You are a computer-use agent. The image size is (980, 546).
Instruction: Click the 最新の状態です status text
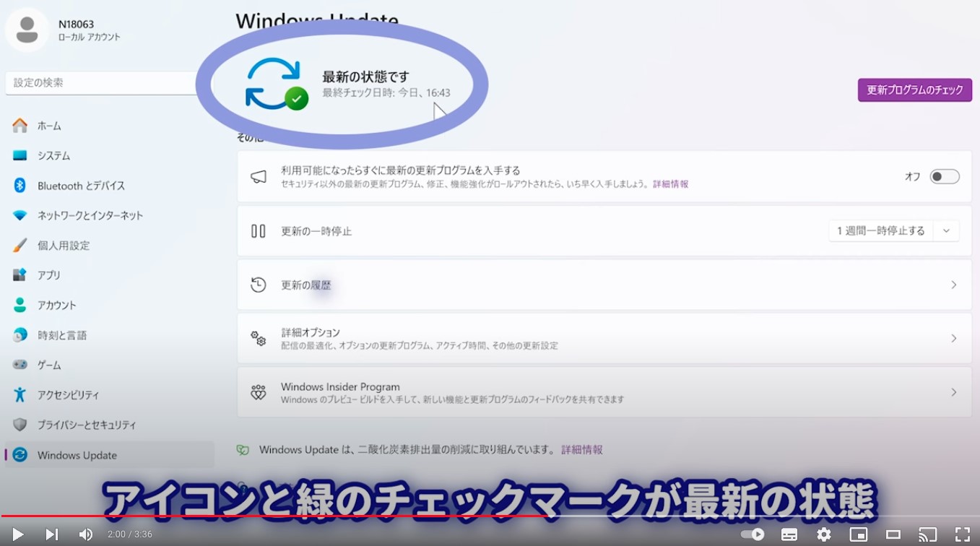[366, 77]
